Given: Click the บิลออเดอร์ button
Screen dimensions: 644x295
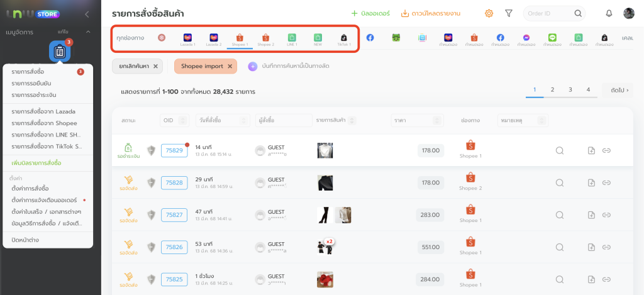Looking at the screenshot, I should click(x=370, y=13).
